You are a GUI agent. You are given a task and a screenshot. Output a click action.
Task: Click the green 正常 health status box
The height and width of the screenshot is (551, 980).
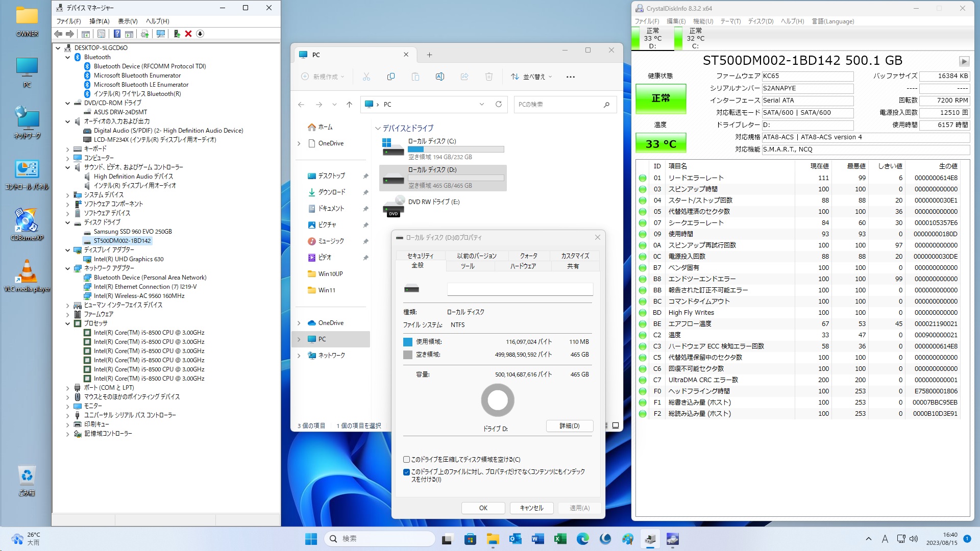click(x=660, y=98)
